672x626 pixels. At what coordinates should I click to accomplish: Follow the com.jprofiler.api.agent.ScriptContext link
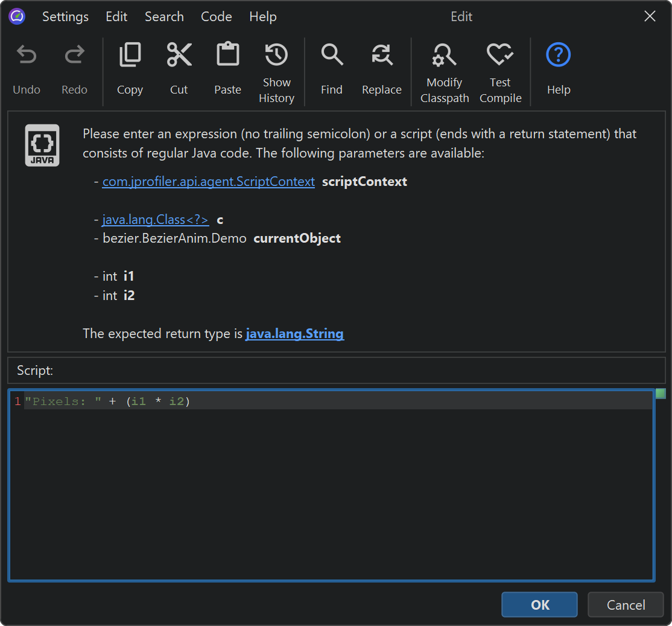pyautogui.click(x=208, y=182)
